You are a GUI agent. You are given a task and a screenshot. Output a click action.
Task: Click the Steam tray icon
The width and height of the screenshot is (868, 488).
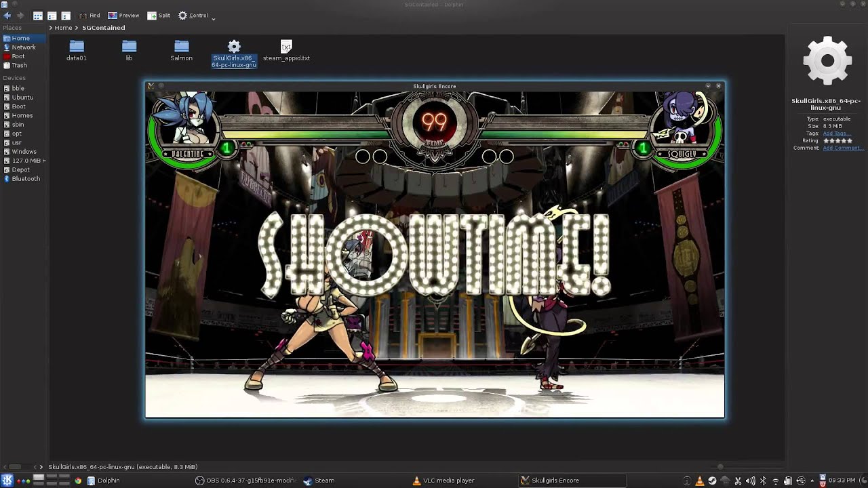coord(712,481)
